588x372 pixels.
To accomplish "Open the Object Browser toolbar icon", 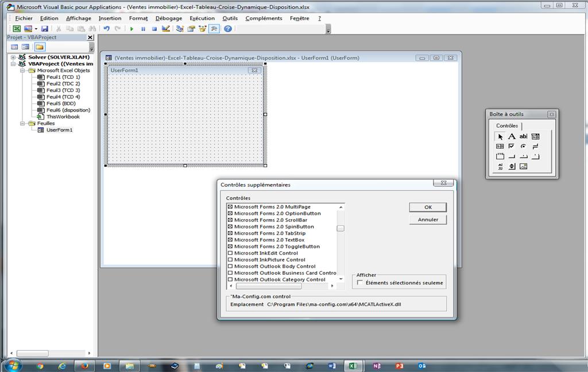I will click(x=203, y=29).
